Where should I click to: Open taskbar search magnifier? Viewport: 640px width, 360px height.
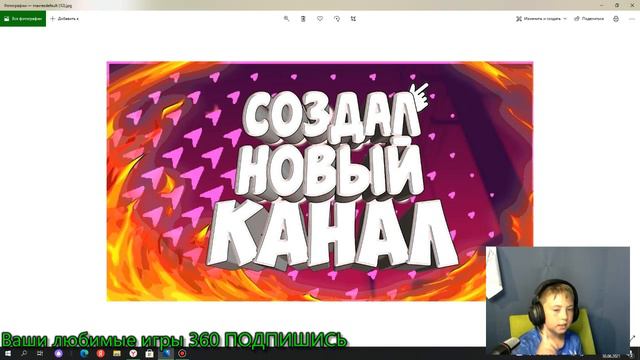tap(24, 353)
